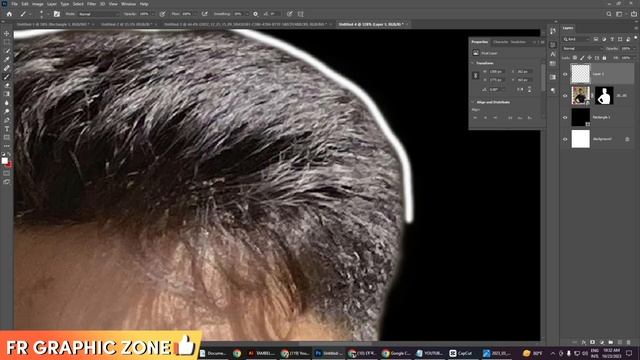Flip horizontal in Properties Transform
This screenshot has width=640, height=360.
520,89
